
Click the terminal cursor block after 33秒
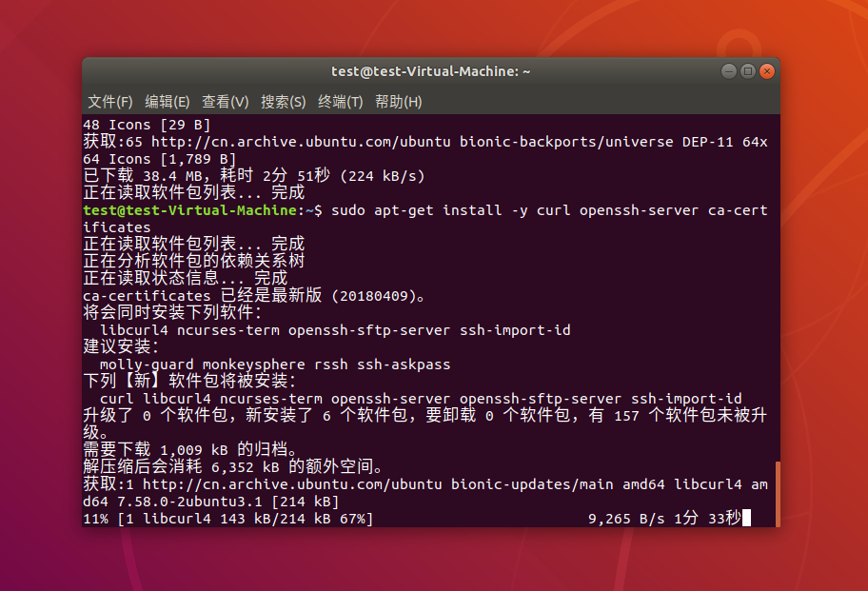pyautogui.click(x=747, y=518)
